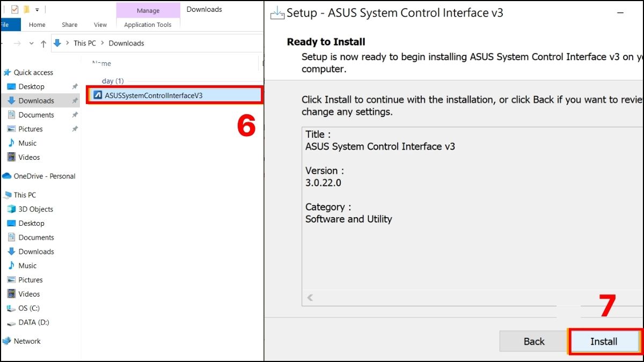Select Downloads in the address bar breadcrumb

point(126,43)
